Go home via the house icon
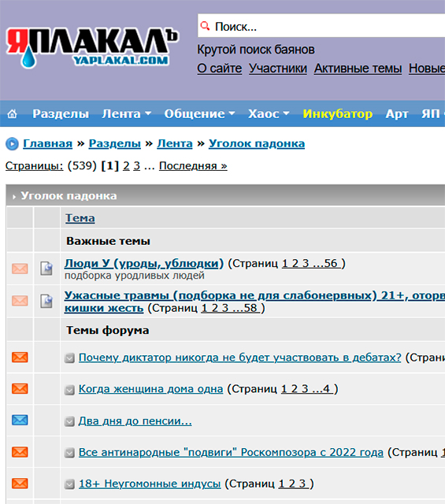 pos(13,113)
